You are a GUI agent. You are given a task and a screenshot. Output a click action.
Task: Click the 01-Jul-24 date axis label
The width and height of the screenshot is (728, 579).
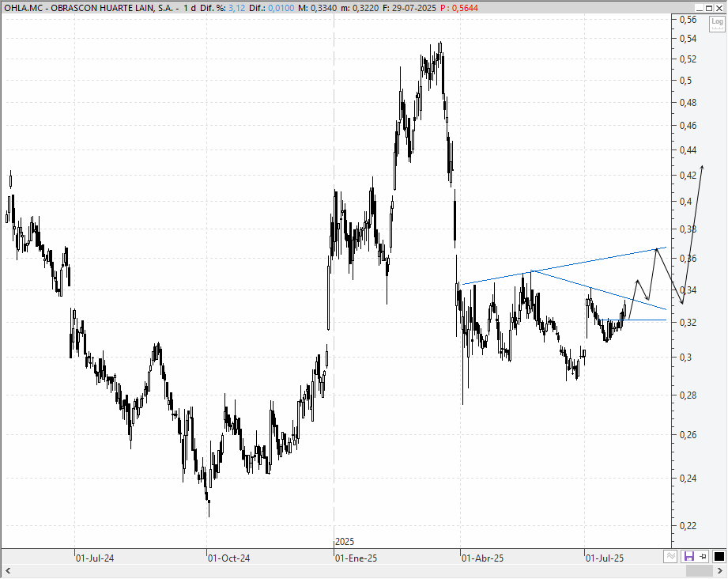(x=95, y=558)
